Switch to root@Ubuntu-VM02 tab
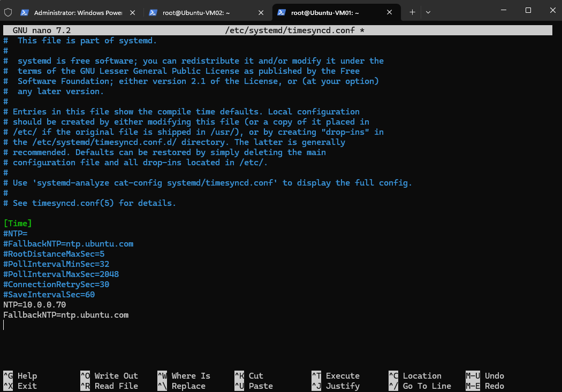 [x=196, y=12]
